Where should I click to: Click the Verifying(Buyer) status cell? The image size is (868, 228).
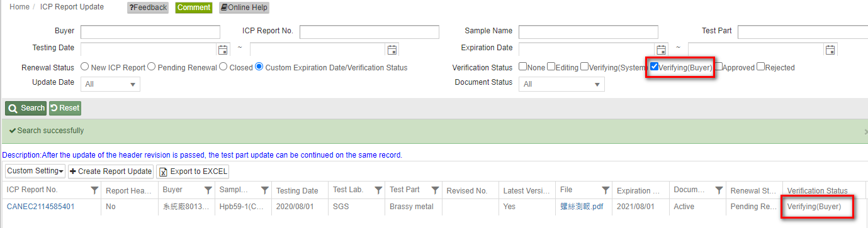[814, 207]
